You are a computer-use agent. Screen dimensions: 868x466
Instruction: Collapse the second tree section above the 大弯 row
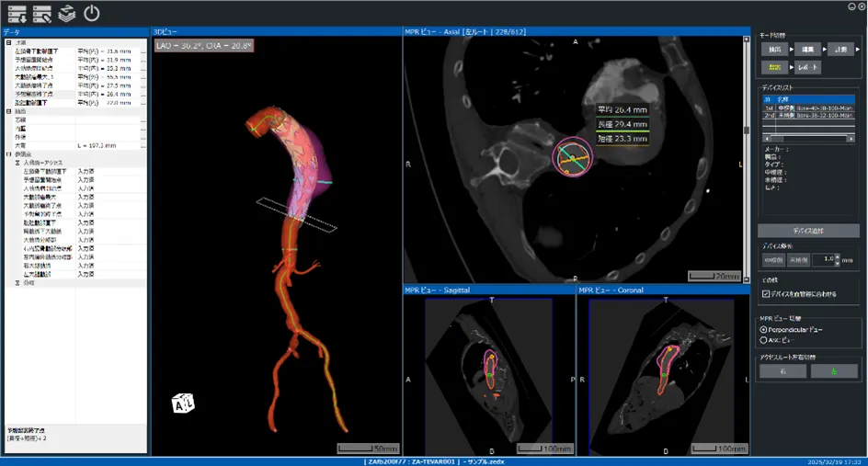(8, 111)
